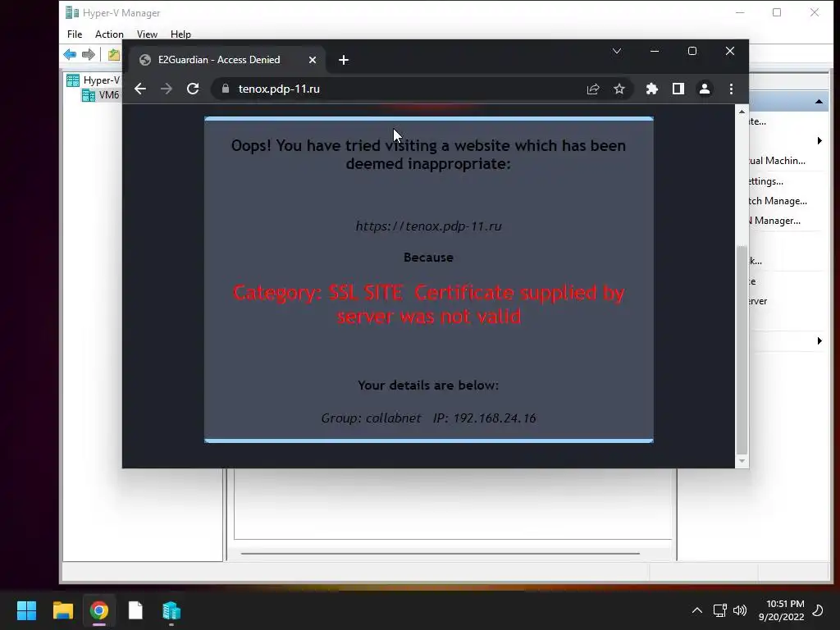Image resolution: width=840 pixels, height=630 pixels.
Task: Click red Category: SSL SITE message
Action: click(428, 304)
